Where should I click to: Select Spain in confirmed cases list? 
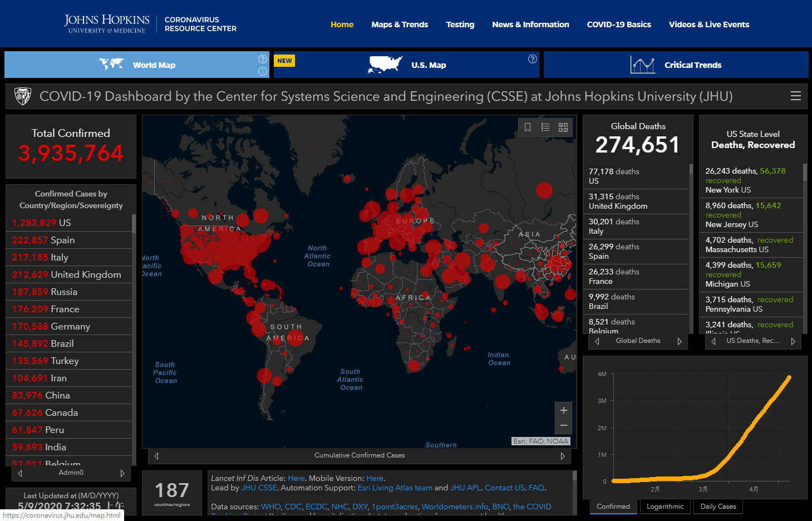coord(69,240)
